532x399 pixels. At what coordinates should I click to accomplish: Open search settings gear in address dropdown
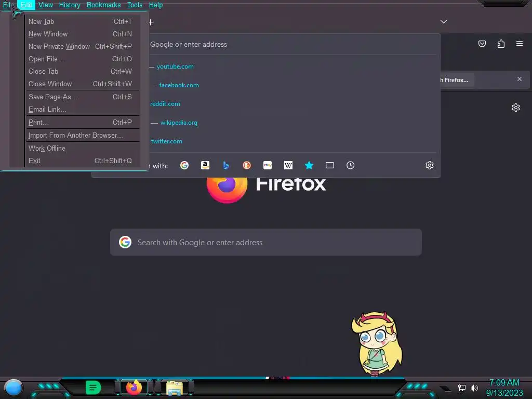430,165
